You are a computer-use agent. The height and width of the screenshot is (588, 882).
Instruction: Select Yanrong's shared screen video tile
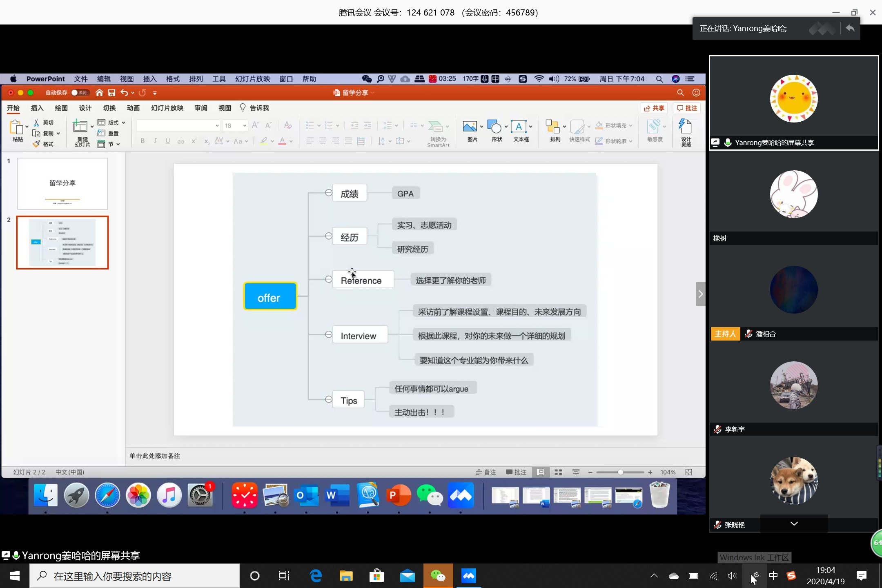(793, 102)
